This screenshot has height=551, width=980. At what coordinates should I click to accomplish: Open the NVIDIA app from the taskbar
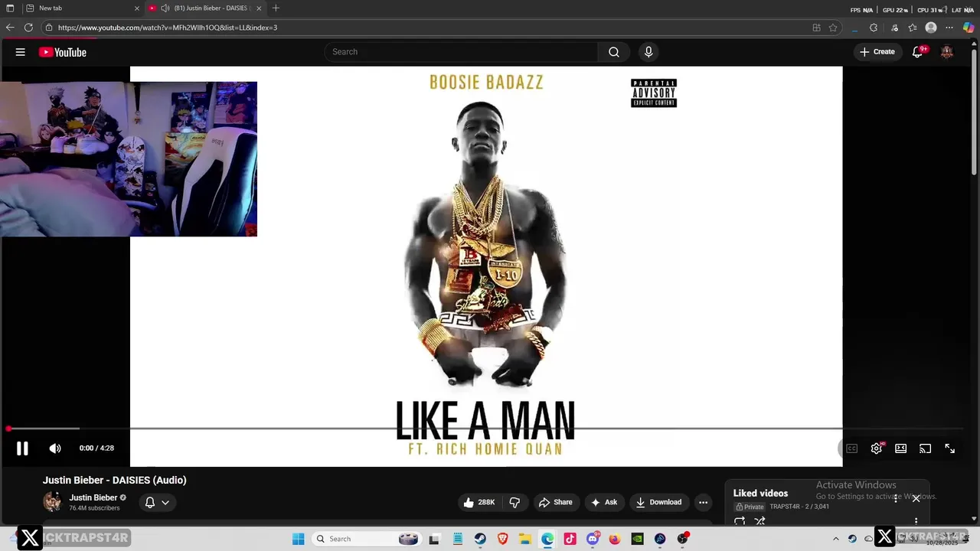click(637, 539)
